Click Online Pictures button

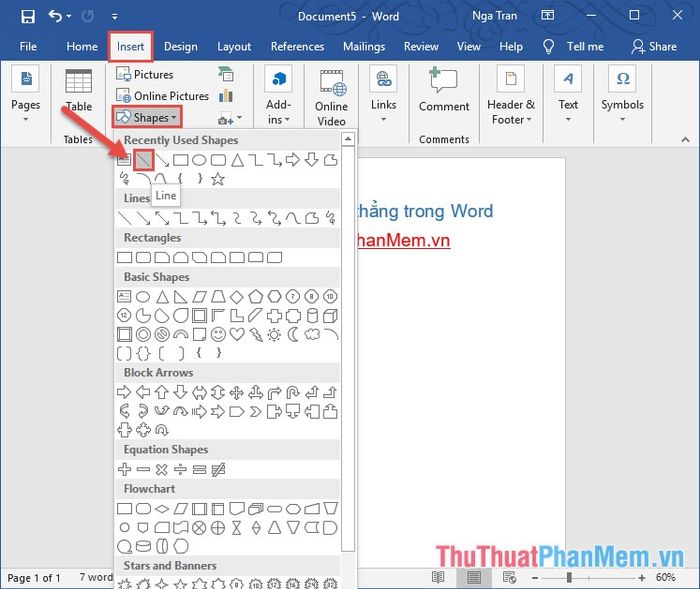pyautogui.click(x=162, y=96)
